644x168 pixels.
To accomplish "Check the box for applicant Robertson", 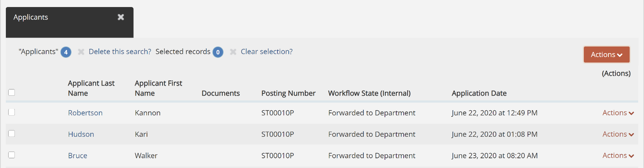I will point(12,113).
